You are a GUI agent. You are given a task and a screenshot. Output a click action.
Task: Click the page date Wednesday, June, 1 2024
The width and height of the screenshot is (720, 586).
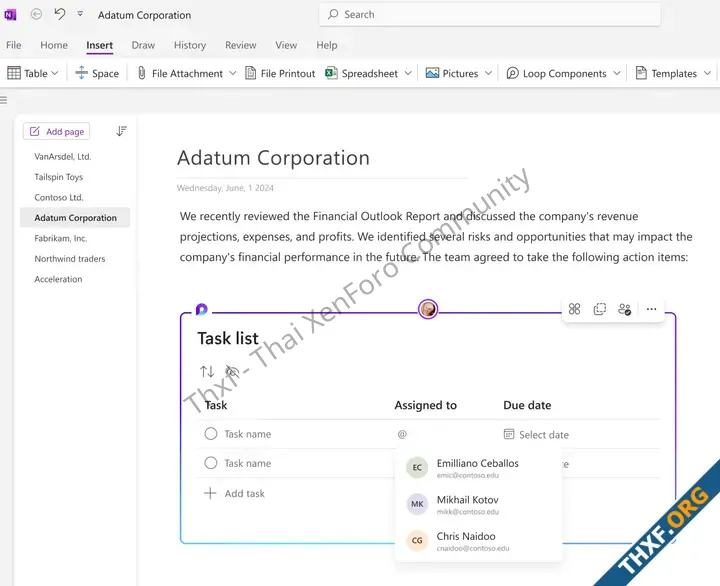point(225,188)
